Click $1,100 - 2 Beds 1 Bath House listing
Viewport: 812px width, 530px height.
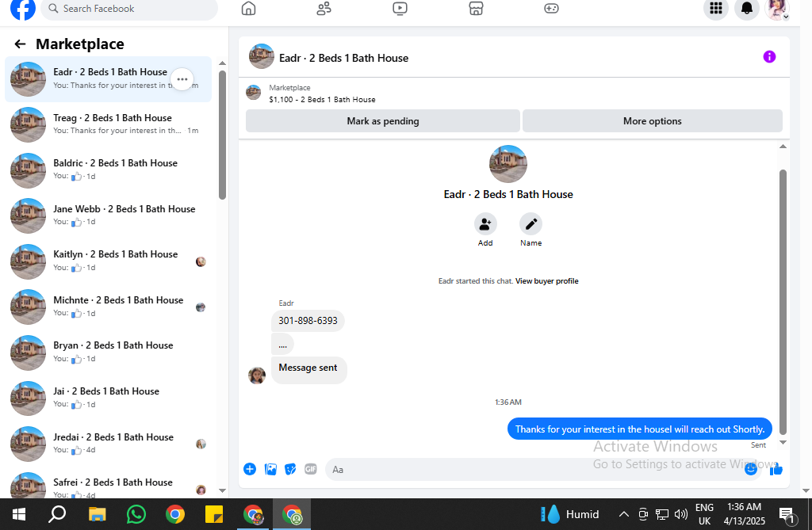[322, 99]
